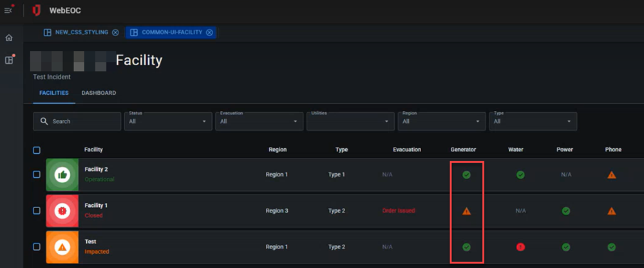Click the Power column header
This screenshot has height=268, width=644.
click(565, 149)
